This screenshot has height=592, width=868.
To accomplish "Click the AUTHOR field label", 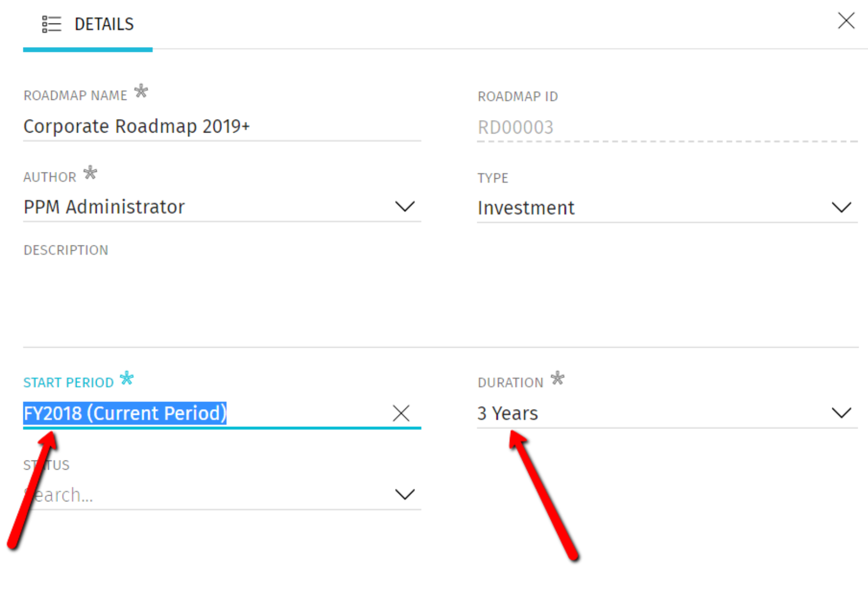I will tap(50, 177).
